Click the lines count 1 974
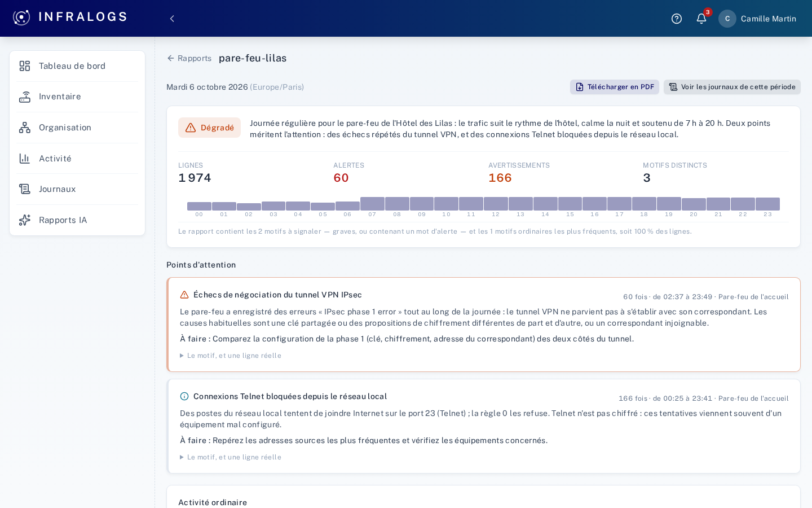812x508 pixels. 195,178
